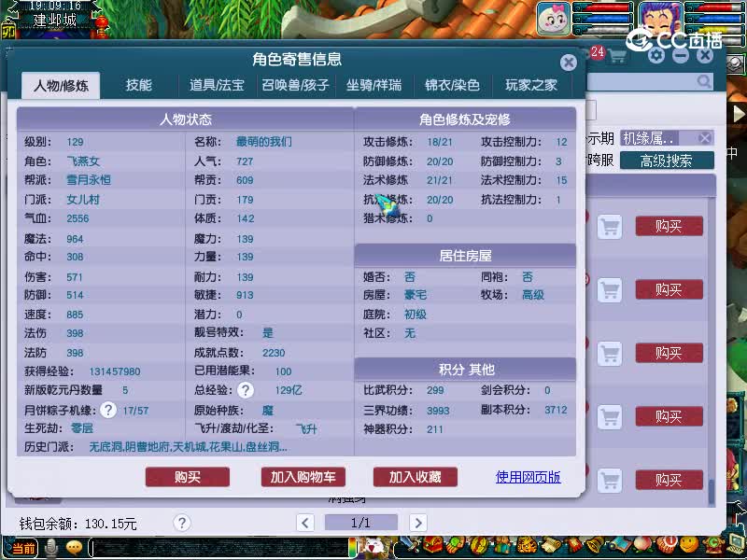This screenshot has height=560, width=747.
Task: Click 购买 on the third listing row
Action: point(669,354)
